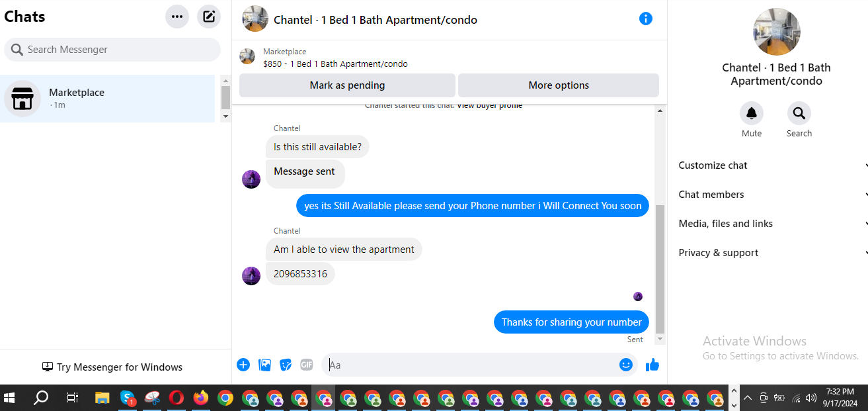Select the Marketplace conversation in chat list
Screen dimensions: 868x411
pyautogui.click(x=108, y=99)
